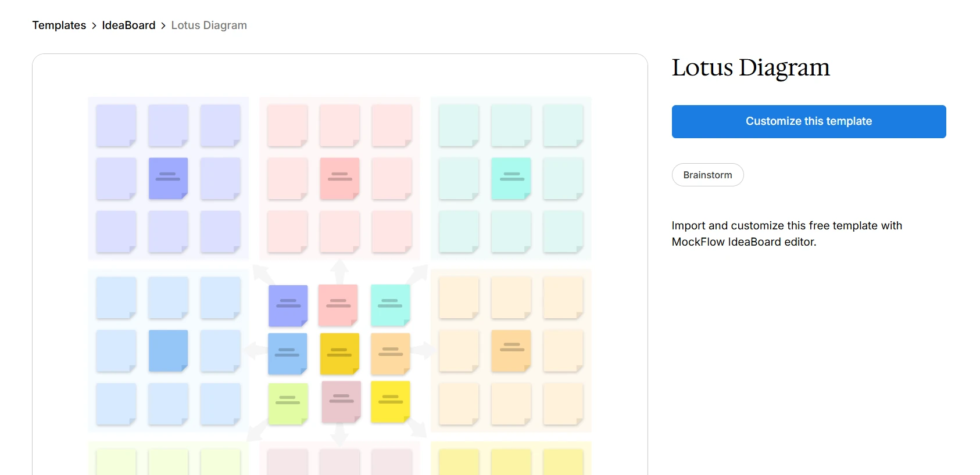Click the chevron between Templates and IdeaBoard
Screen dimensions: 980x475
tap(94, 26)
